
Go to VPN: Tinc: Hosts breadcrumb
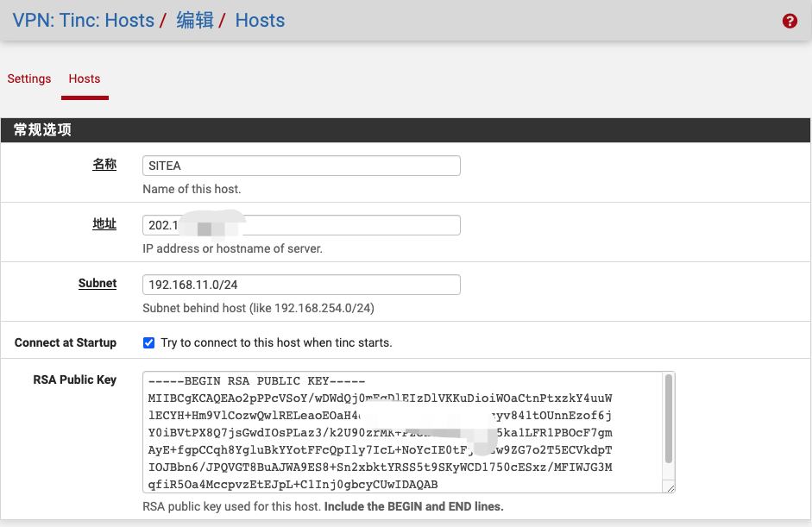[83, 20]
